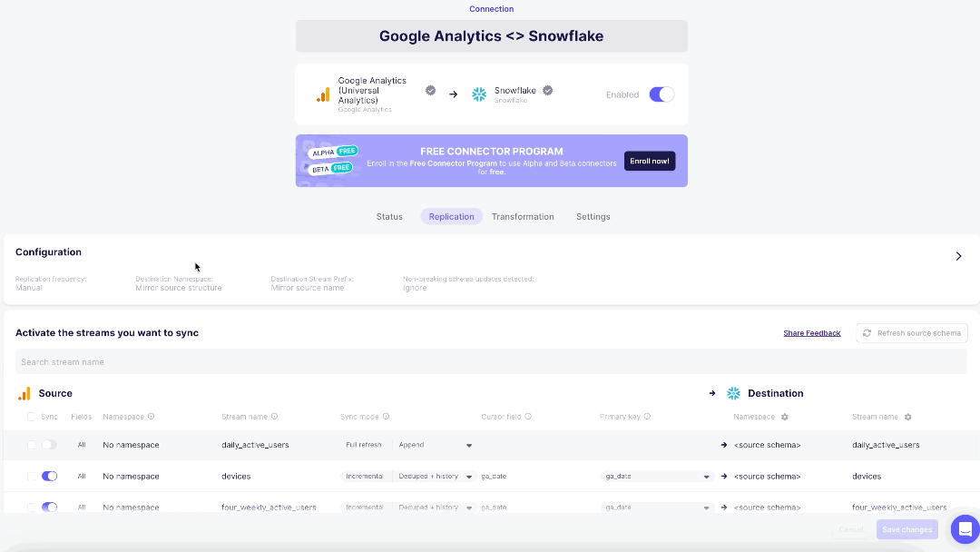This screenshot has height=552, width=980.
Task: Open the chat support bubble icon
Action: pyautogui.click(x=965, y=529)
